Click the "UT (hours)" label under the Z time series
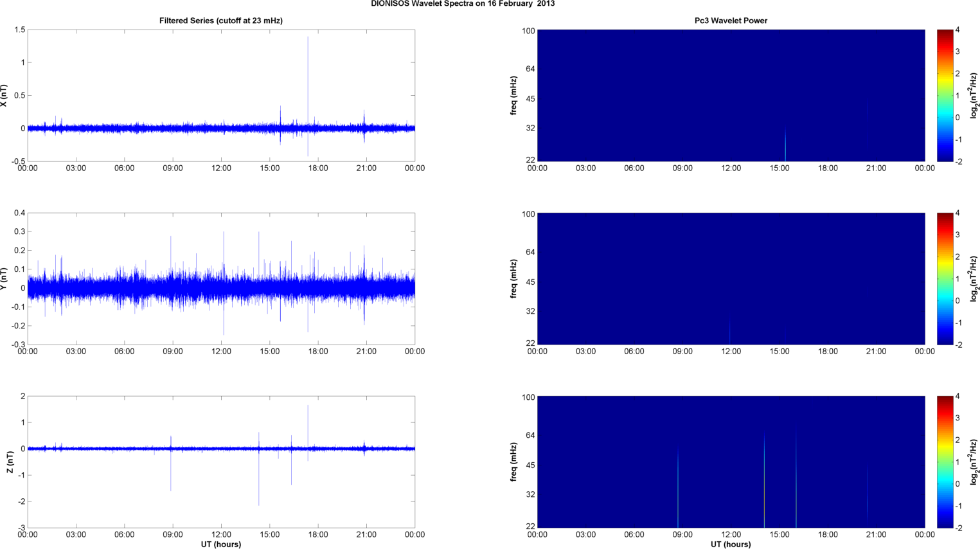Screen dimensions: 980x549 (221, 544)
